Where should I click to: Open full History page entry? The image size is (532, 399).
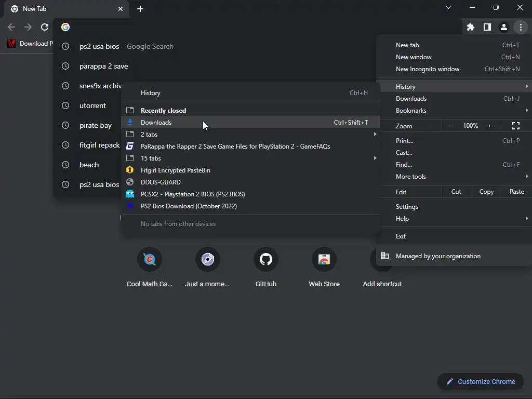pos(250,93)
